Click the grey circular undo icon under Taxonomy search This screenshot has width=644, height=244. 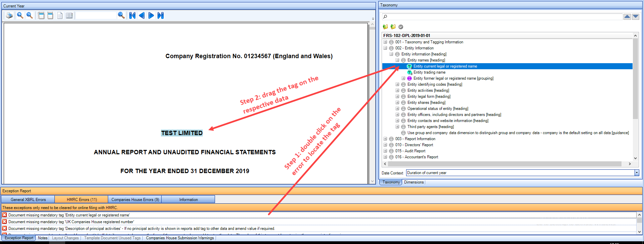pyautogui.click(x=401, y=27)
